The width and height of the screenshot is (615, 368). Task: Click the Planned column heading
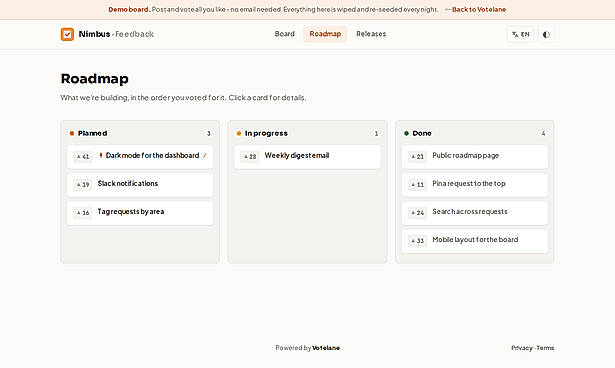pyautogui.click(x=92, y=133)
